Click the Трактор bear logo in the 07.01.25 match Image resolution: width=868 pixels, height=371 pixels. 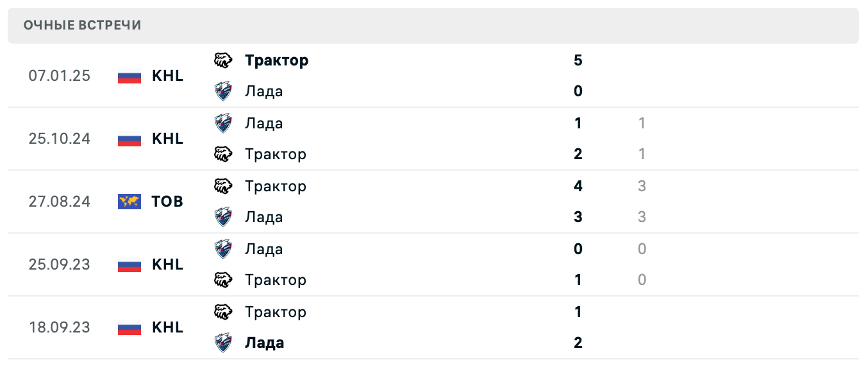(x=222, y=60)
